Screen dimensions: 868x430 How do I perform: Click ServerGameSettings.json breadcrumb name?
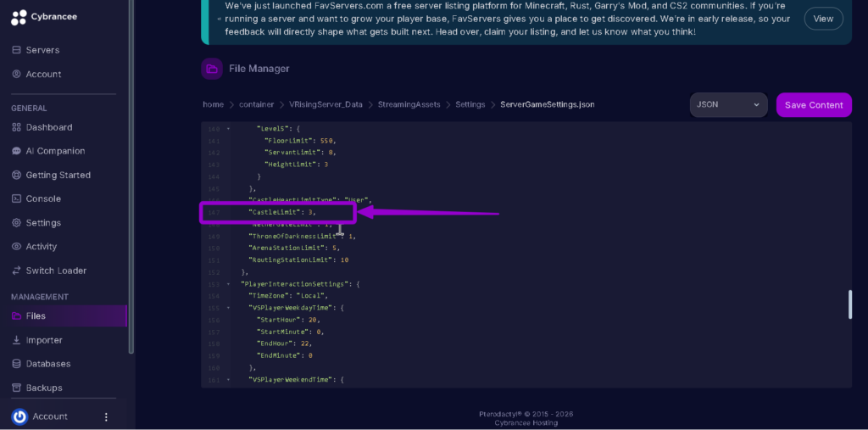coord(548,104)
